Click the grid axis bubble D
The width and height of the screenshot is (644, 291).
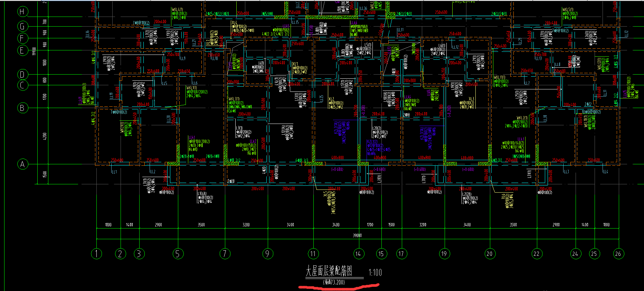(22, 74)
